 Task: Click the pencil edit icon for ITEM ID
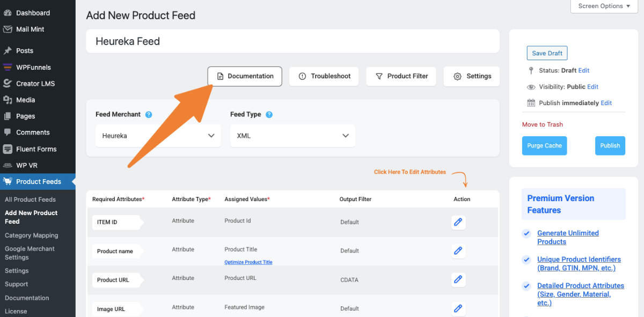click(x=458, y=222)
